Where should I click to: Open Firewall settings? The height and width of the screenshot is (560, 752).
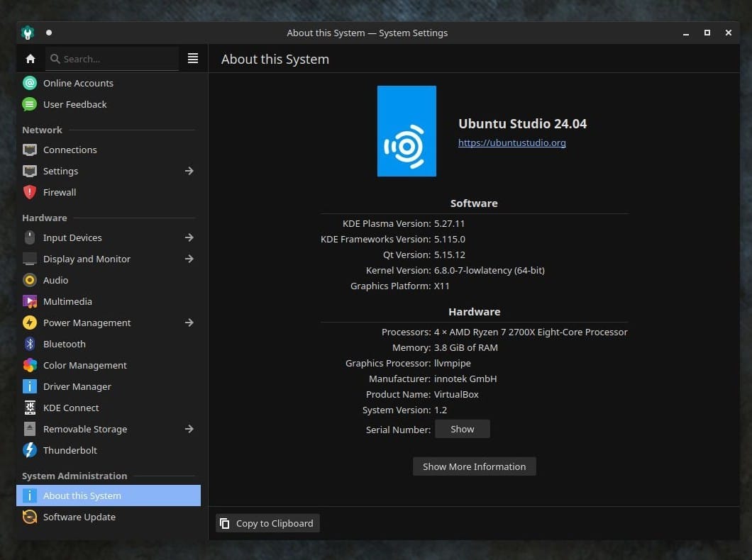coord(60,192)
